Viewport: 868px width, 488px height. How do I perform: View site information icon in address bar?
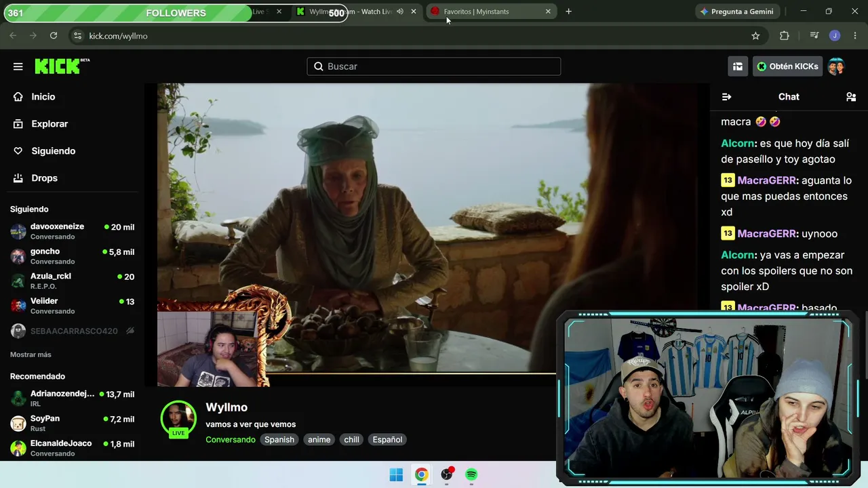click(x=77, y=36)
